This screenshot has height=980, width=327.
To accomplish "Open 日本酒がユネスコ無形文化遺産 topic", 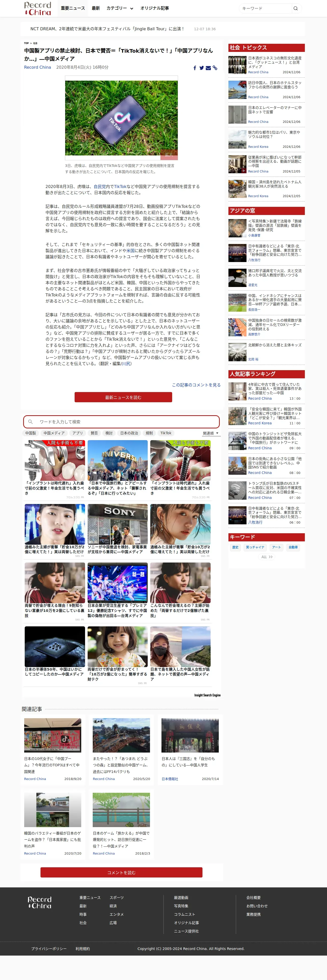I will (275, 62).
